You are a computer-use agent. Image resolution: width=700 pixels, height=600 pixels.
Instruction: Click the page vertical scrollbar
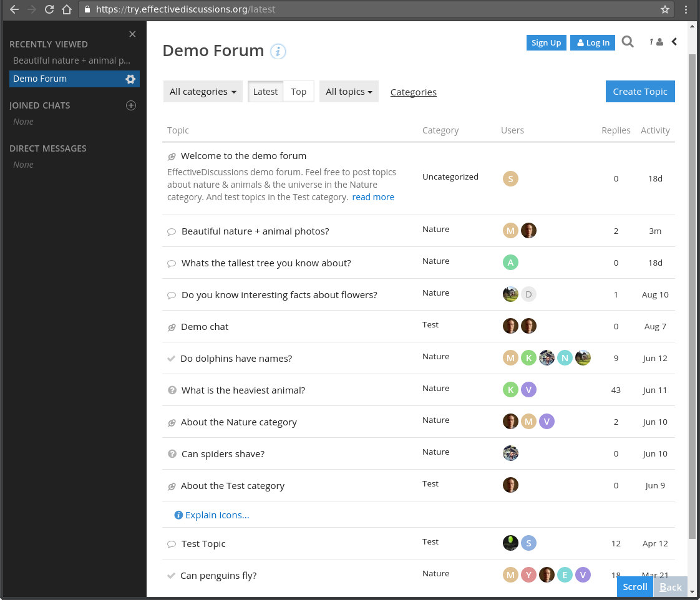pos(692,296)
